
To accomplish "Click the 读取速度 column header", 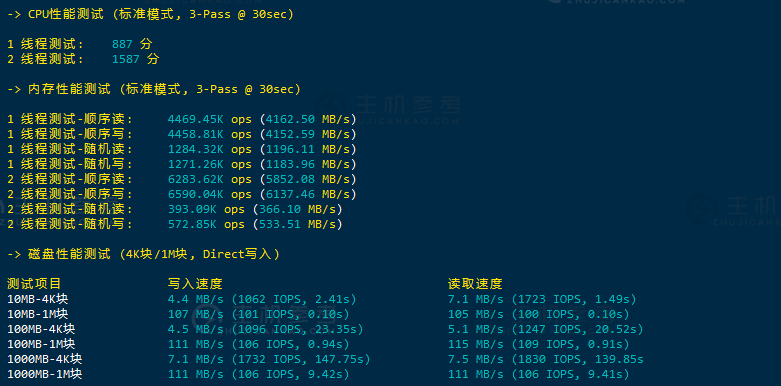I will click(x=475, y=284).
